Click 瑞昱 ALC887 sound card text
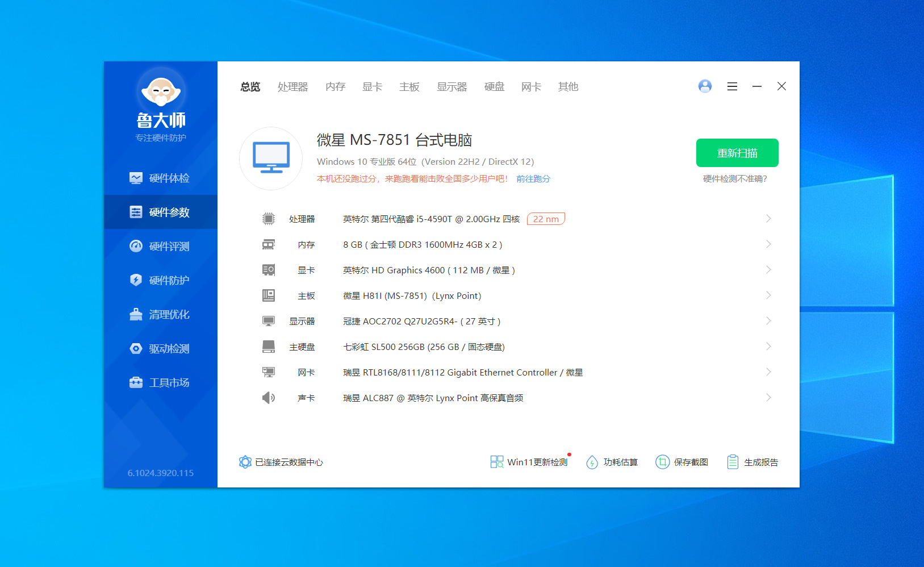 (433, 398)
